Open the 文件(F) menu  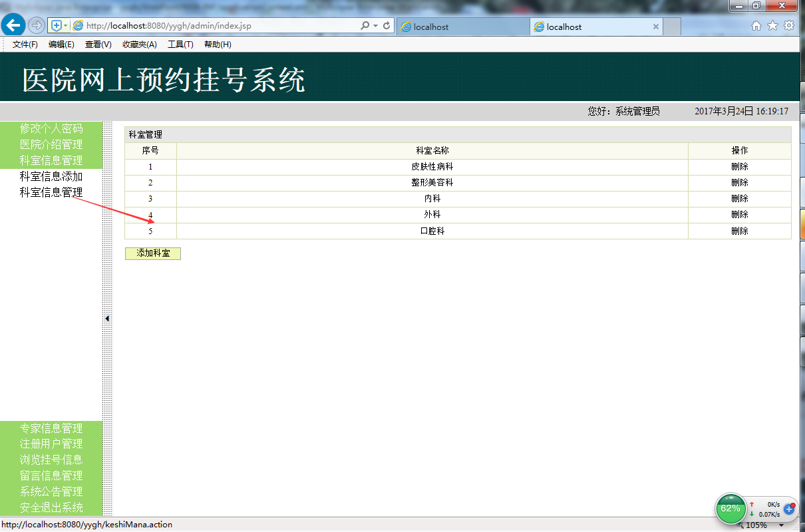pyautogui.click(x=25, y=45)
